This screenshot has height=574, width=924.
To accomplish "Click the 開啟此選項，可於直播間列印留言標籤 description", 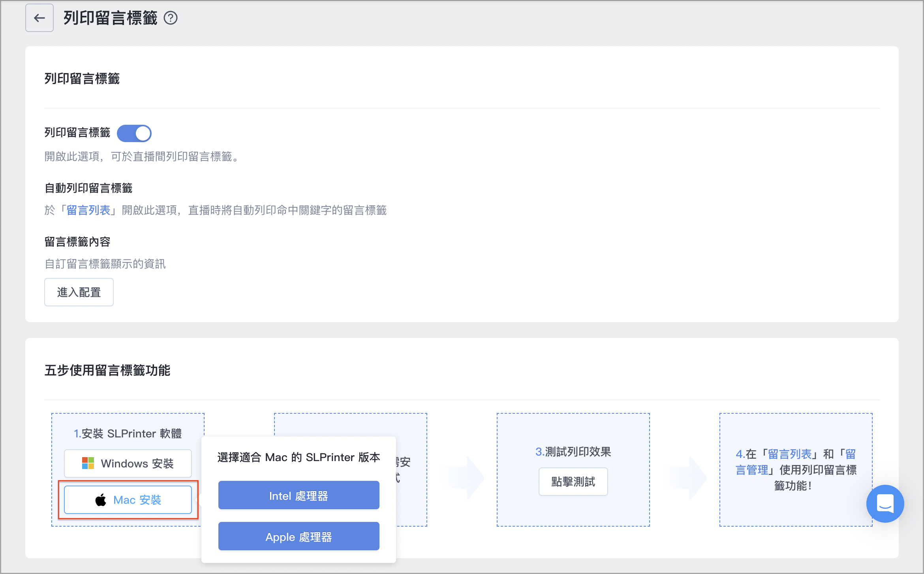I will pos(142,157).
